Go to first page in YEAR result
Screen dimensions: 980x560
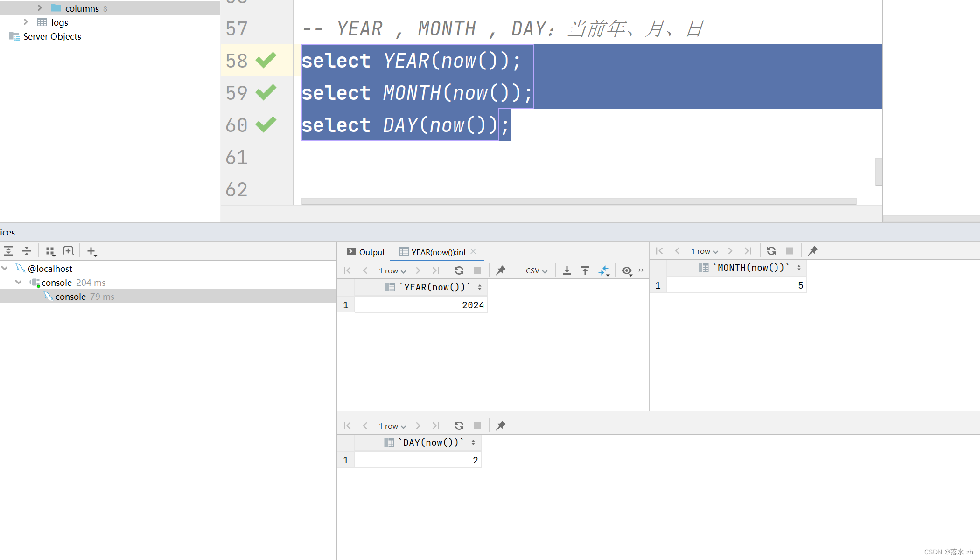(x=347, y=270)
